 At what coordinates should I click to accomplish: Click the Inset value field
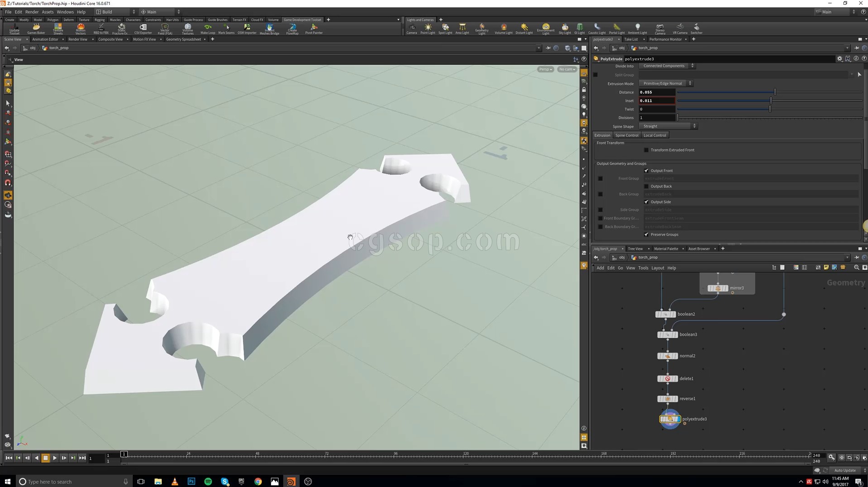pyautogui.click(x=656, y=101)
